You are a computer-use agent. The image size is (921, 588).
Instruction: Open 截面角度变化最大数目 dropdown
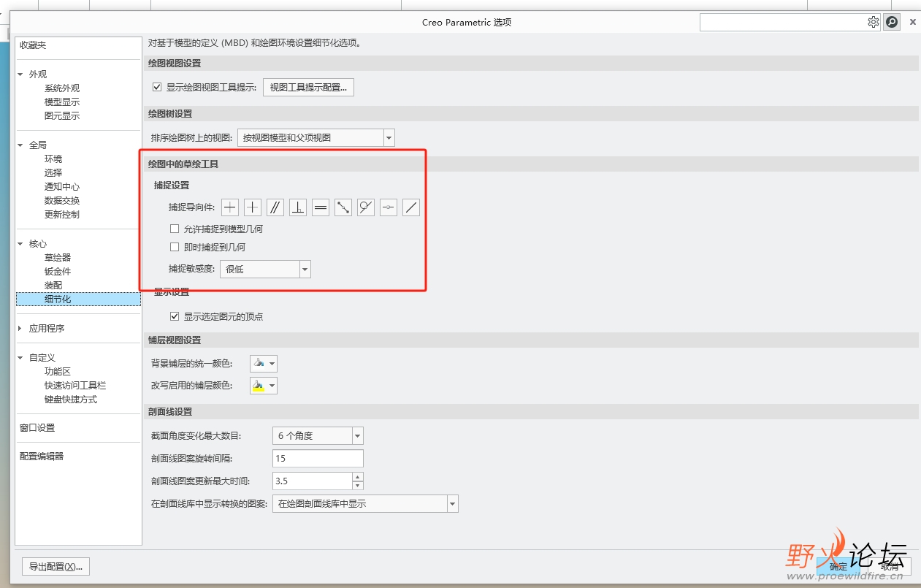[x=318, y=436]
